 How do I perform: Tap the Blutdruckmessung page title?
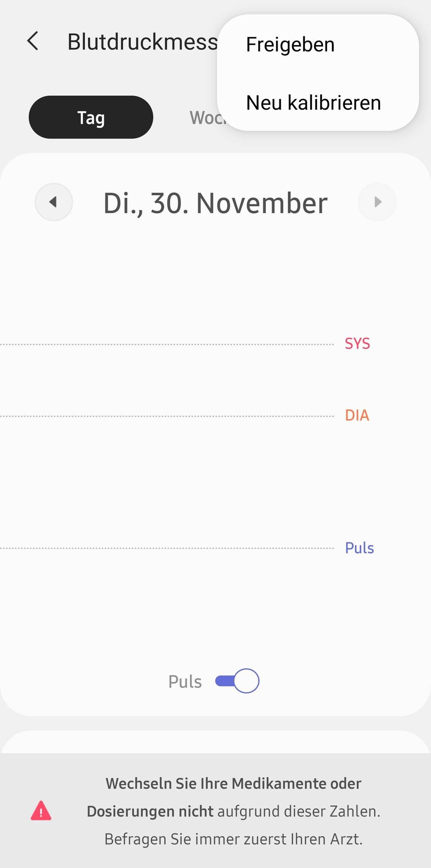point(143,42)
